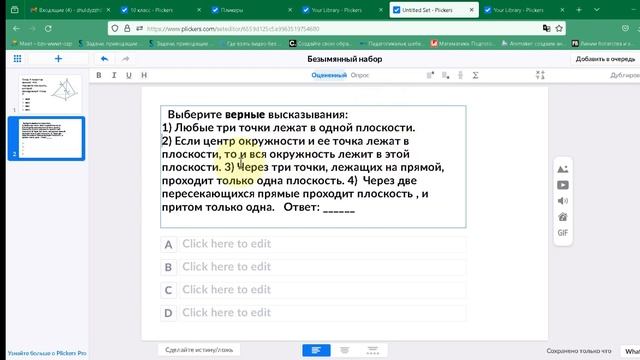Viewport: 640px width, 360px height.
Task: Edit answer choice B text field
Action: 323,267
